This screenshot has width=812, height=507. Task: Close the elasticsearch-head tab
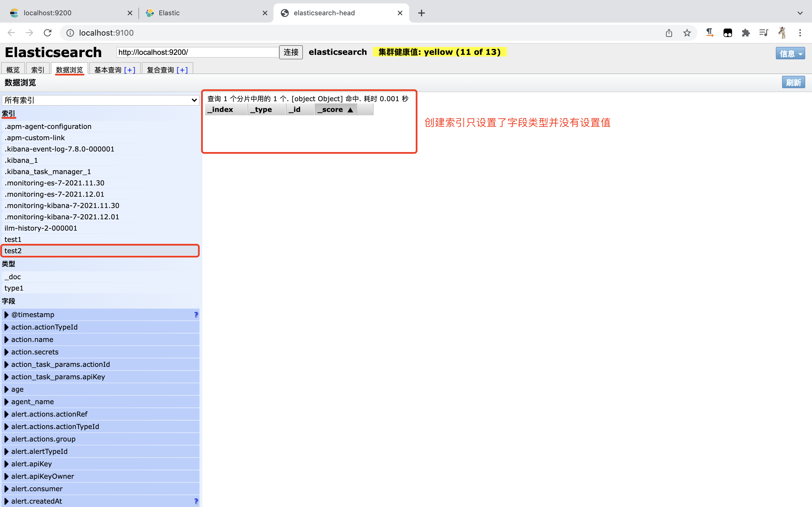point(400,13)
